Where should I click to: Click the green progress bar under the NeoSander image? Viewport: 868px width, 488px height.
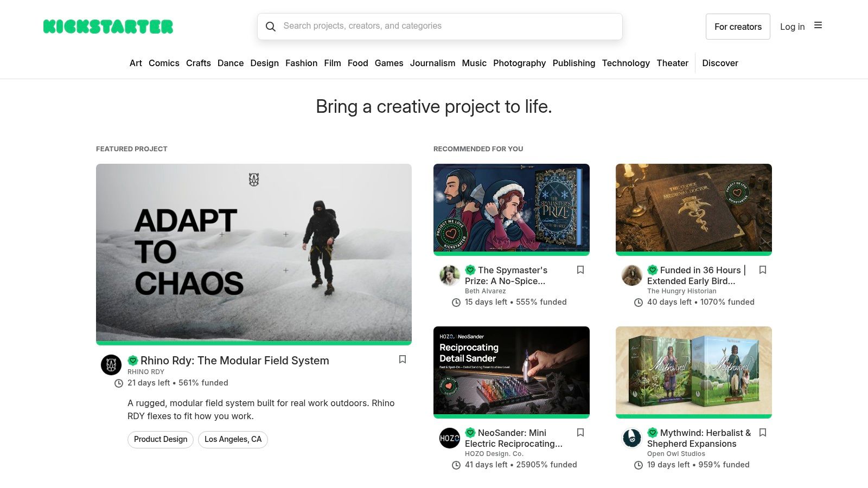tap(511, 416)
